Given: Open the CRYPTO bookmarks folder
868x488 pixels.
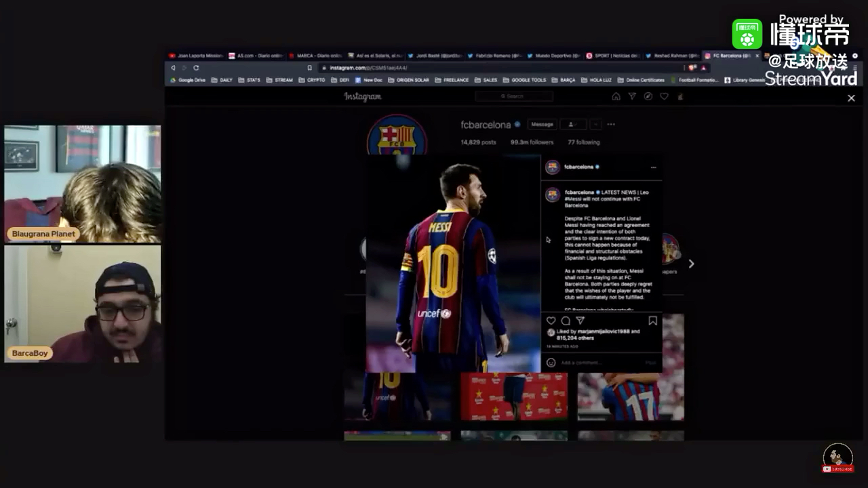Looking at the screenshot, I should pos(312,80).
